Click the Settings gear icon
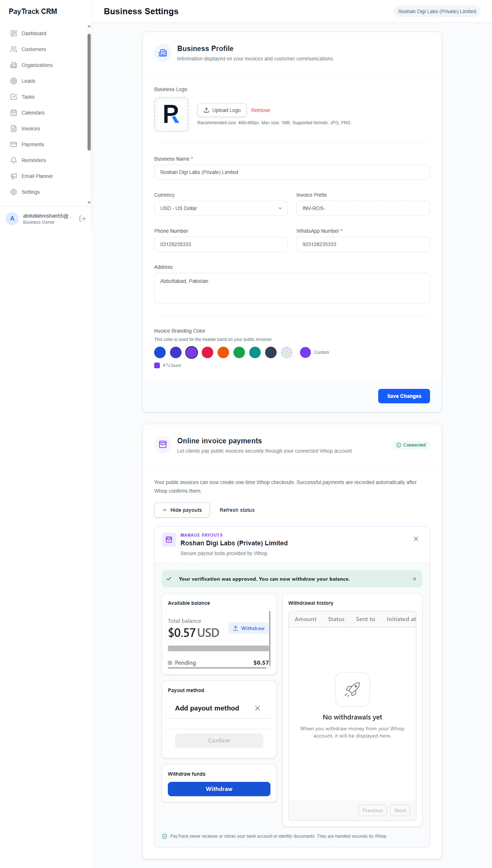 [x=14, y=192]
